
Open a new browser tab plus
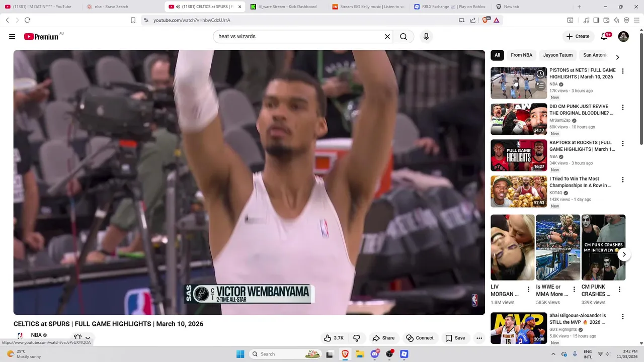click(579, 7)
